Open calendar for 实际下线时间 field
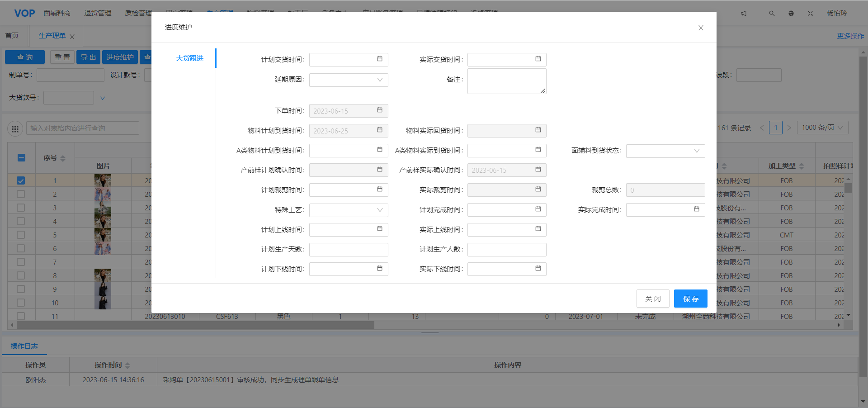868x408 pixels. point(538,269)
